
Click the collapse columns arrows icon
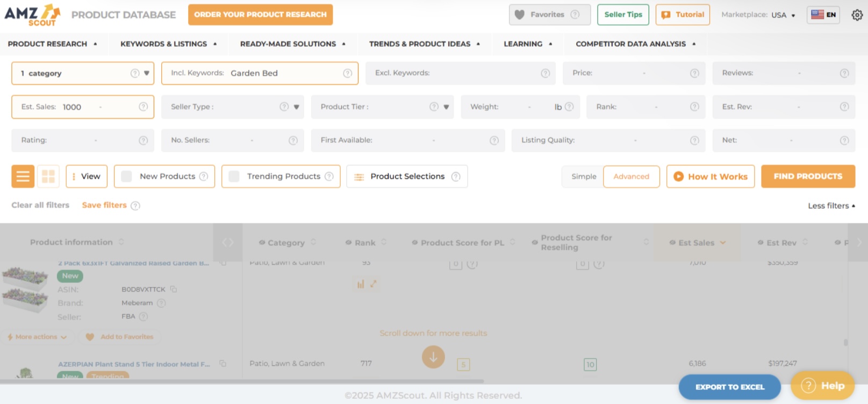coord(228,243)
